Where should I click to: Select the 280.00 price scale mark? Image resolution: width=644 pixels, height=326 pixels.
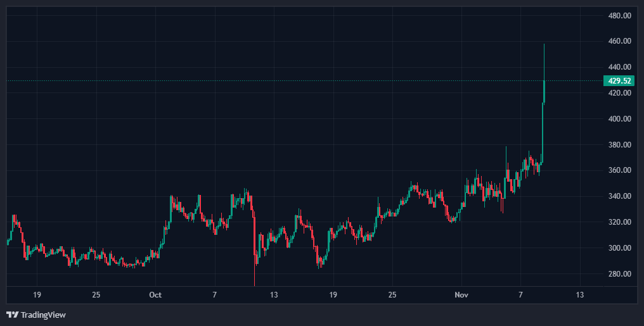pos(619,274)
